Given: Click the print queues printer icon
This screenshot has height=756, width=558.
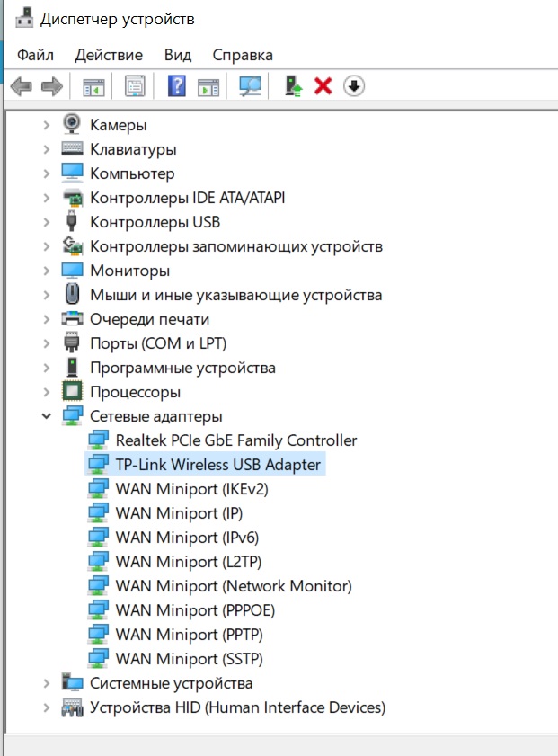Looking at the screenshot, I should pyautogui.click(x=72, y=319).
